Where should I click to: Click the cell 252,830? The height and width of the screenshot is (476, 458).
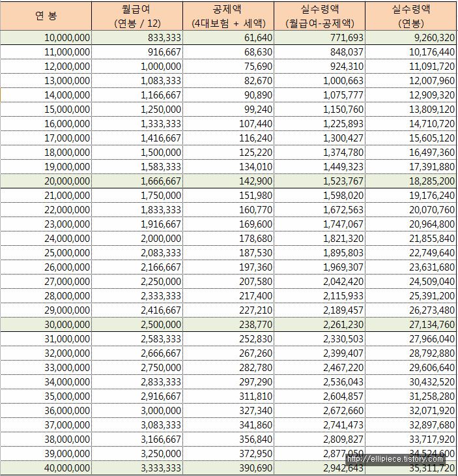pos(229,339)
